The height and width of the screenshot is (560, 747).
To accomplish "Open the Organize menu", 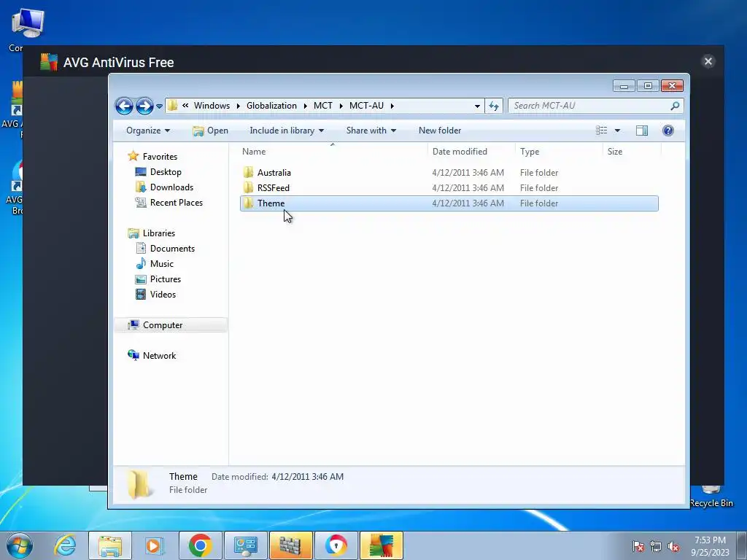I will 147,131.
